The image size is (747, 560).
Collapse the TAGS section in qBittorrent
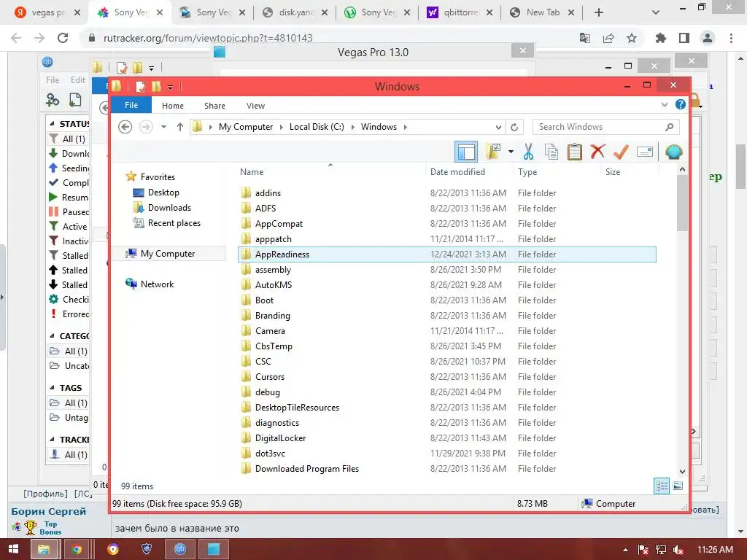coord(52,388)
